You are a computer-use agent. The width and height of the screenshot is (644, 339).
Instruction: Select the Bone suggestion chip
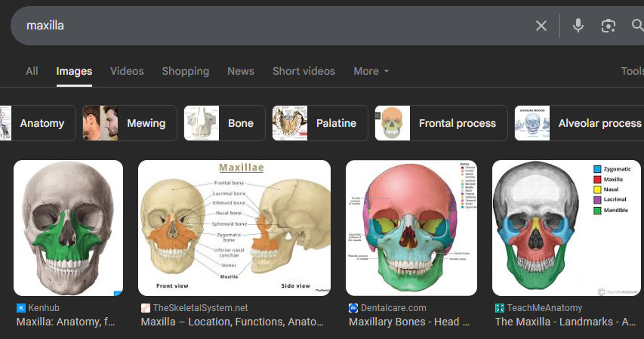[x=225, y=123]
